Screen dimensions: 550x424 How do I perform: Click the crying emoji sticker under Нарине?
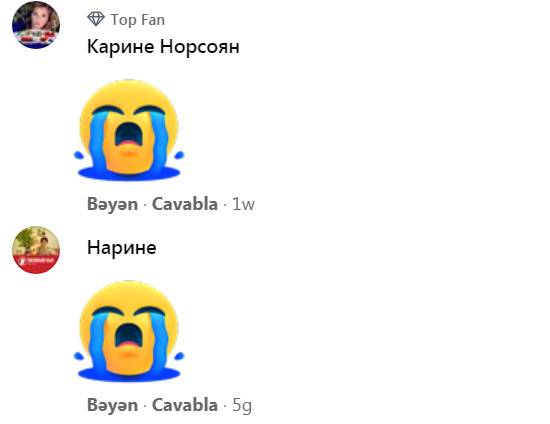pos(129,331)
